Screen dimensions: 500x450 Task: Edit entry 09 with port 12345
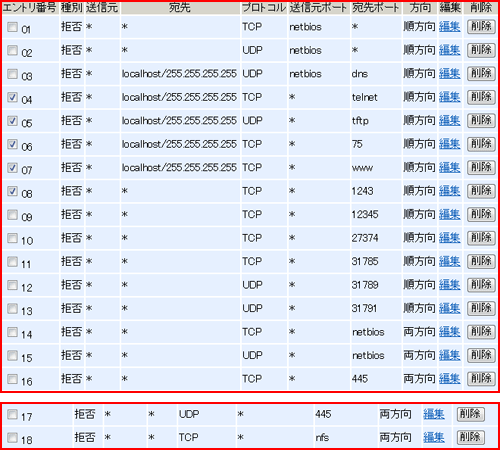tap(449, 214)
